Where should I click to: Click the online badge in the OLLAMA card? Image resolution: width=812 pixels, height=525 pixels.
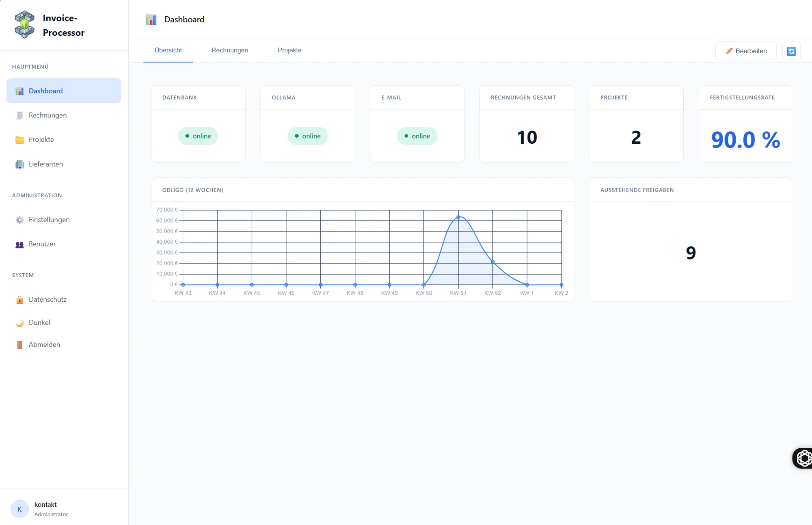(x=307, y=136)
